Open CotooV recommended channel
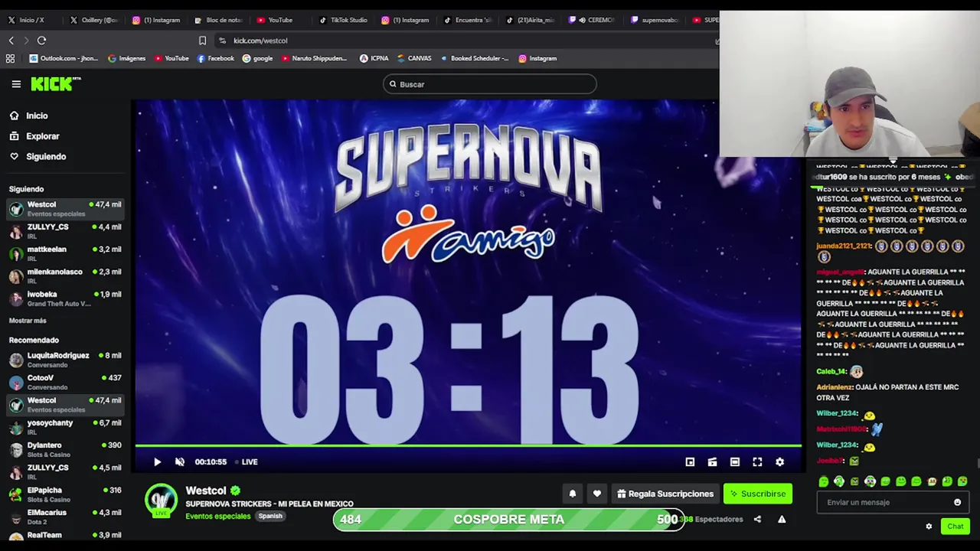 coord(65,382)
